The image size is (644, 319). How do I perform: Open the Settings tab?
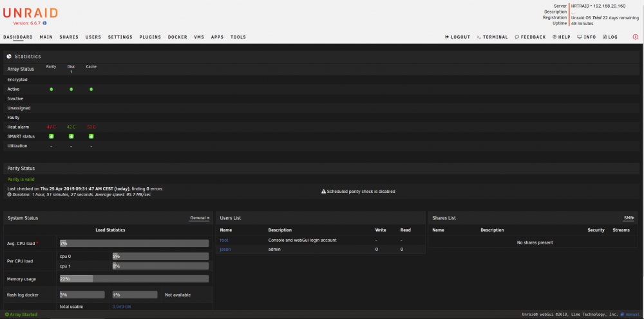[x=120, y=37]
